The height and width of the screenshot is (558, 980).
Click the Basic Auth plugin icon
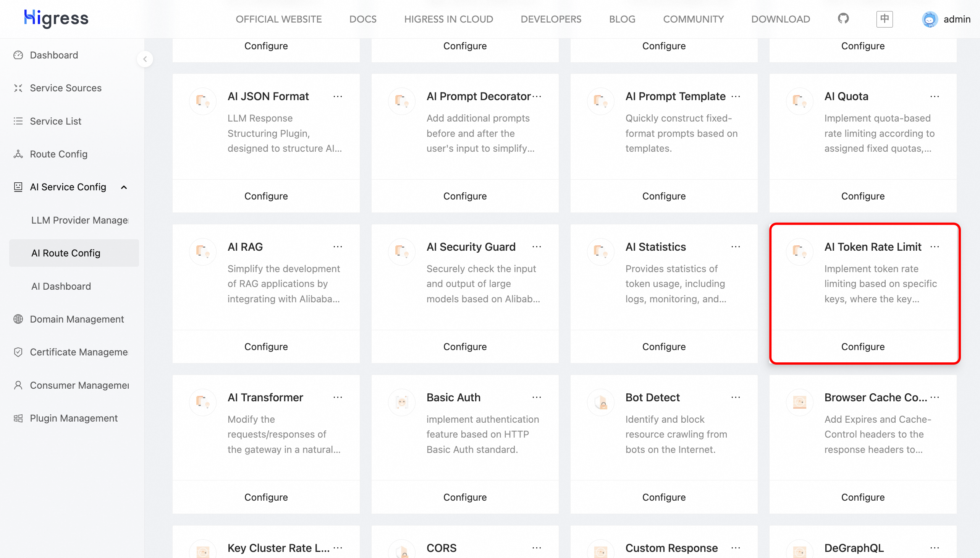(x=401, y=402)
